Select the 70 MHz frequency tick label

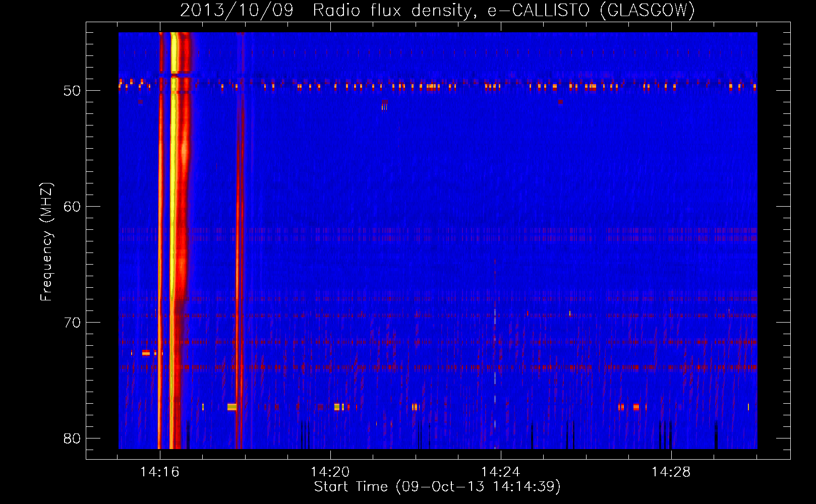pos(72,323)
